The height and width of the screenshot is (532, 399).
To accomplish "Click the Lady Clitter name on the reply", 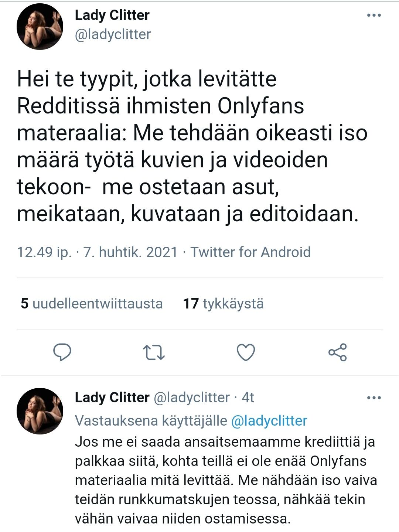I will (x=111, y=398).
